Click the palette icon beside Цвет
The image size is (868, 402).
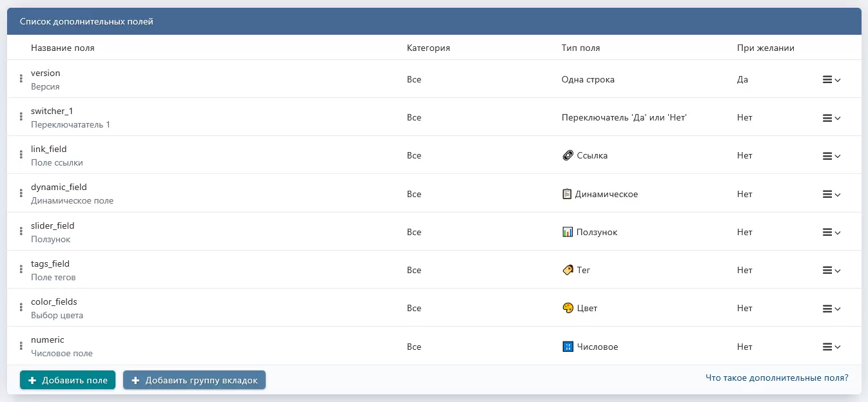[x=567, y=308]
